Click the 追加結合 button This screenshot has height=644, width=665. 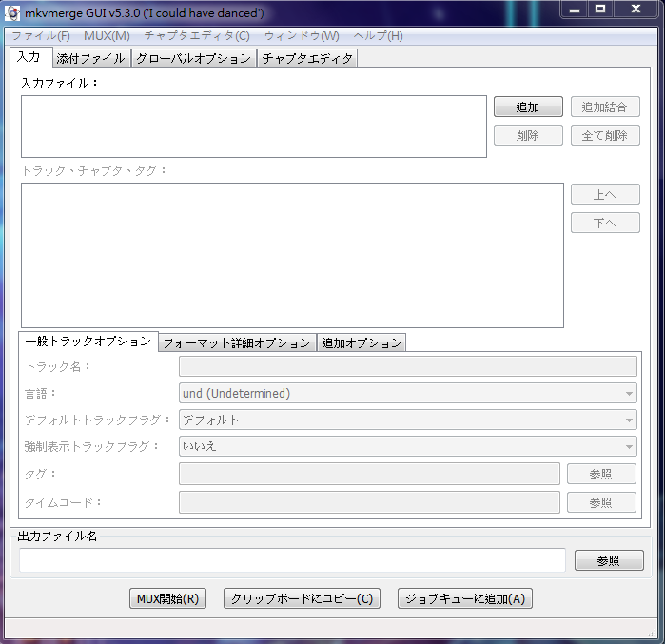click(x=605, y=107)
